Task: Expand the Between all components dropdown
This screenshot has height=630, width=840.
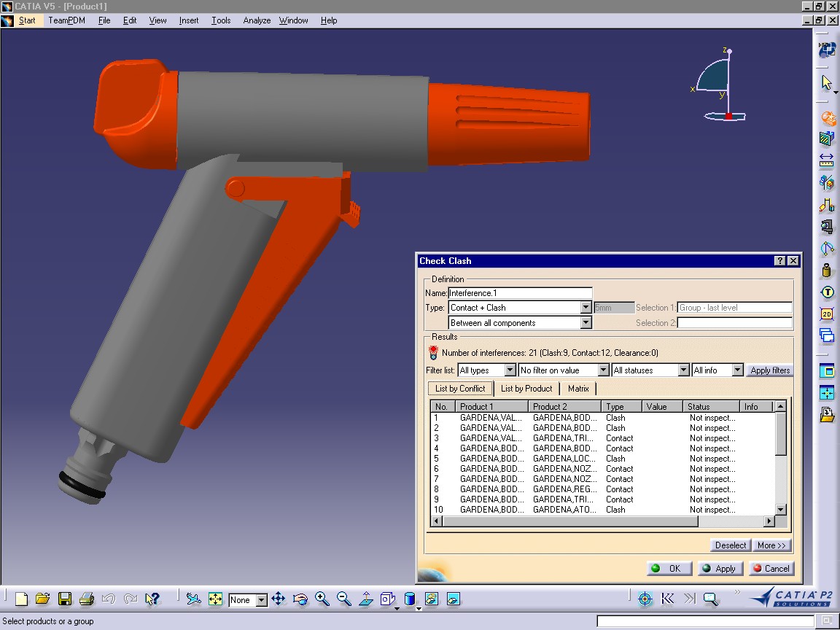Action: [x=586, y=323]
